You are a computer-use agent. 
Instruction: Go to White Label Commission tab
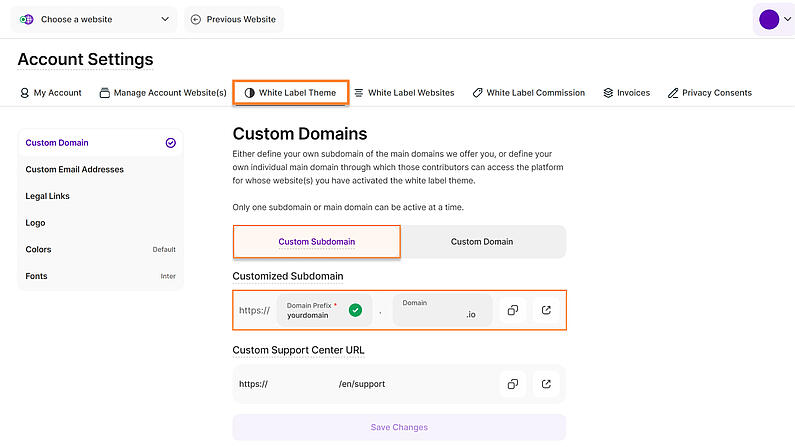point(529,93)
